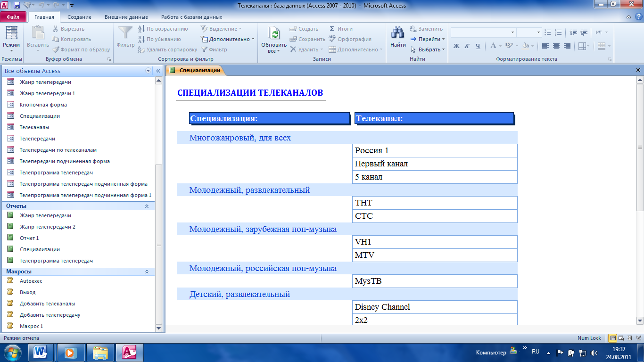
Task: Click the Сохранить record button
Action: point(307,39)
